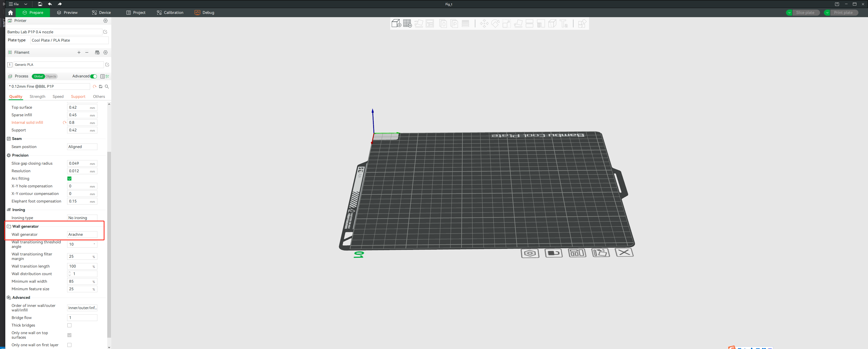Select the Support painting tool icon
This screenshot has height=349, width=868.
tap(541, 24)
